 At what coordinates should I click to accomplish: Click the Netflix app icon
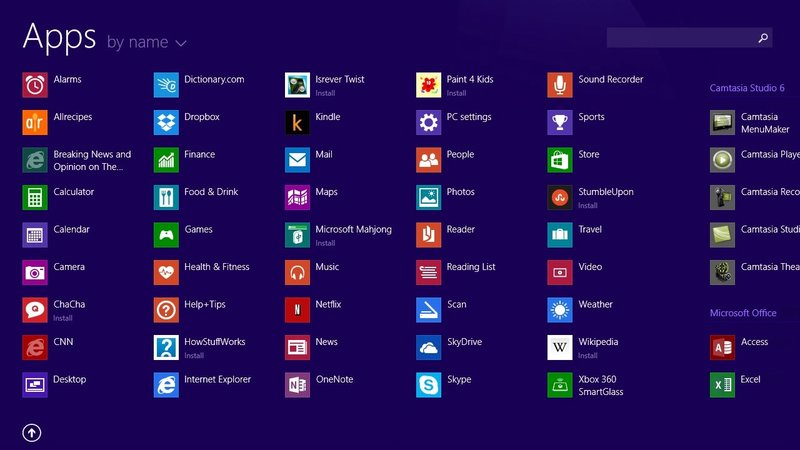click(x=297, y=310)
